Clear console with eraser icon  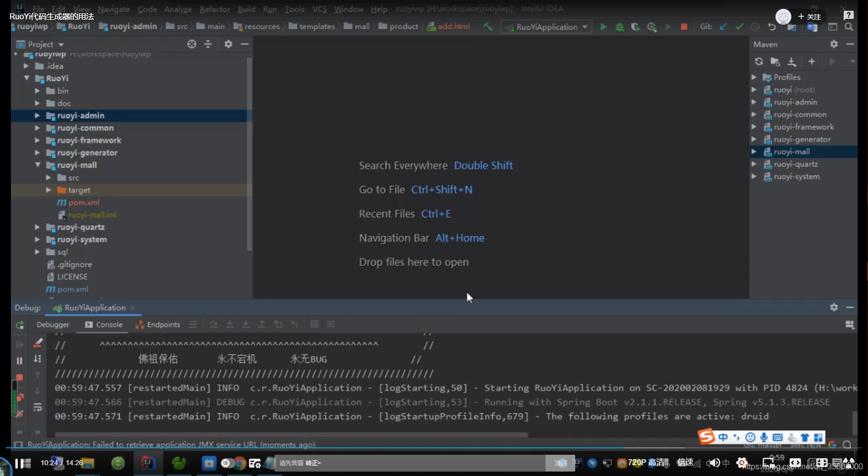[38, 342]
